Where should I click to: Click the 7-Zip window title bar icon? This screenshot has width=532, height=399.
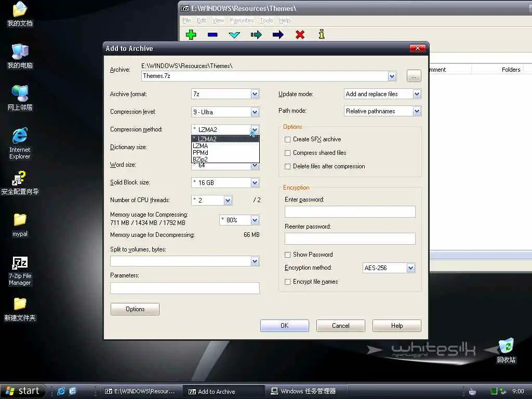[x=185, y=8]
